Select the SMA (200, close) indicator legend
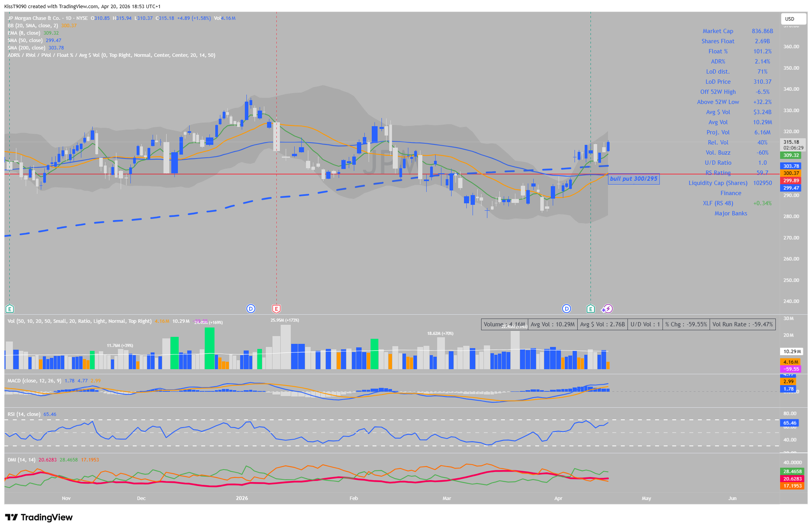Viewport: 812px width, 530px height. (x=26, y=48)
